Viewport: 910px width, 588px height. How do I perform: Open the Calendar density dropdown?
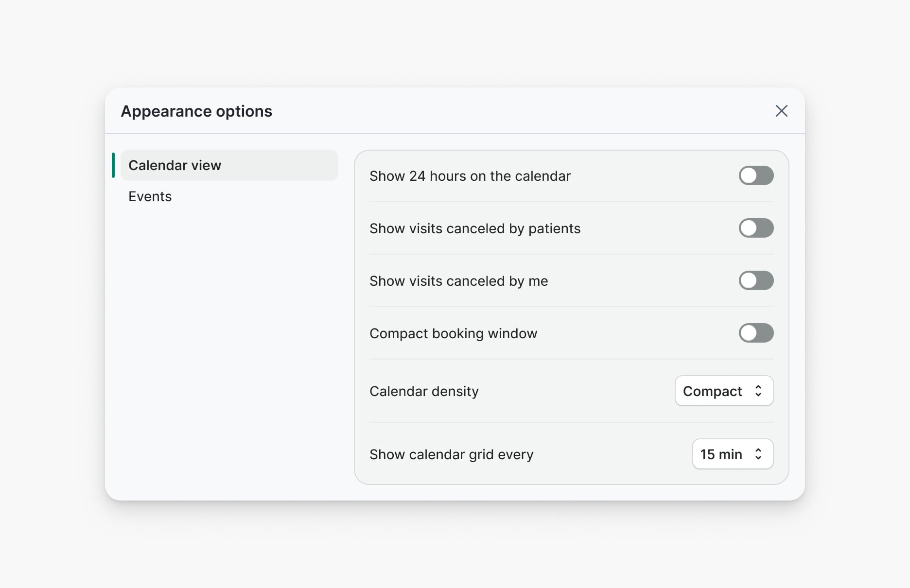[x=723, y=391]
